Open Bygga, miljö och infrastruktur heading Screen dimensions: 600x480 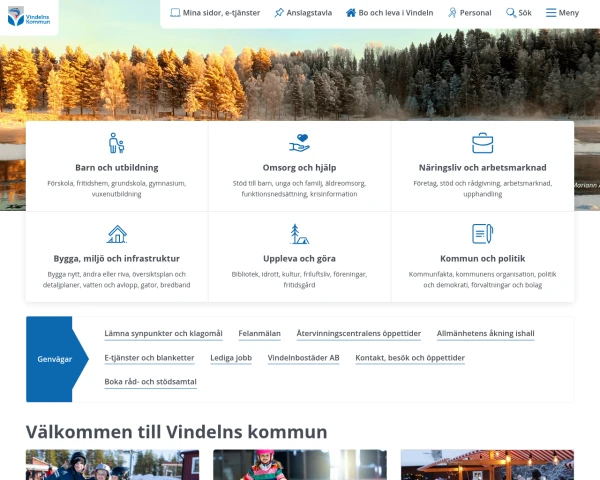pos(117,259)
